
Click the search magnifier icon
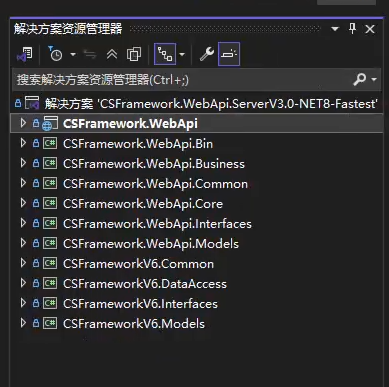(x=360, y=79)
